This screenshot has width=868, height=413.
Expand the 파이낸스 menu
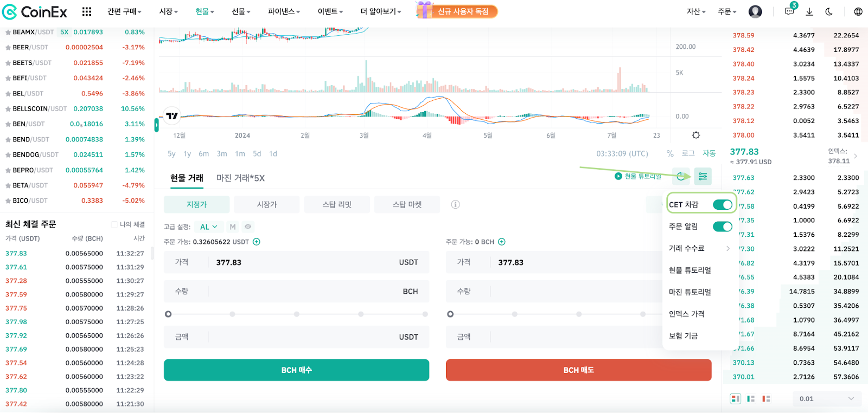click(x=284, y=11)
